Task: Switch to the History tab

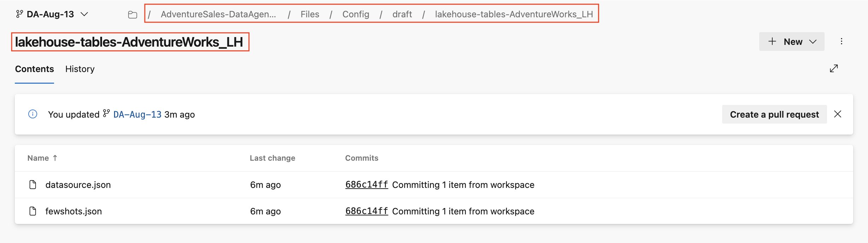Action: point(80,69)
